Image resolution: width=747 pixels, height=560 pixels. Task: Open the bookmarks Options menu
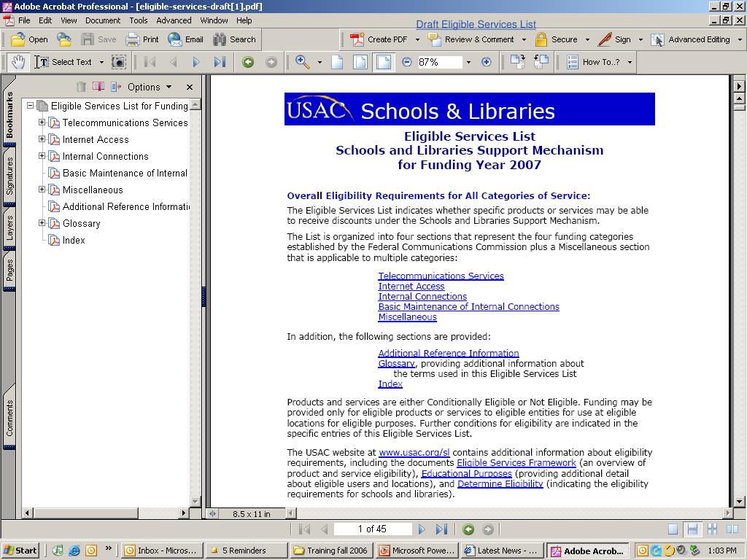pos(149,87)
